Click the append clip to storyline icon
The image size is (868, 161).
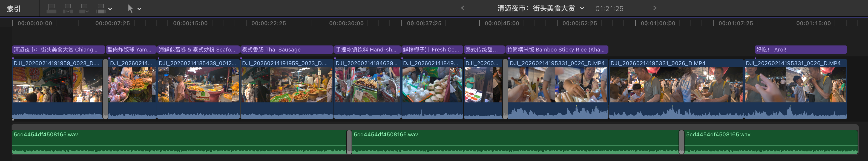pyautogui.click(x=84, y=8)
